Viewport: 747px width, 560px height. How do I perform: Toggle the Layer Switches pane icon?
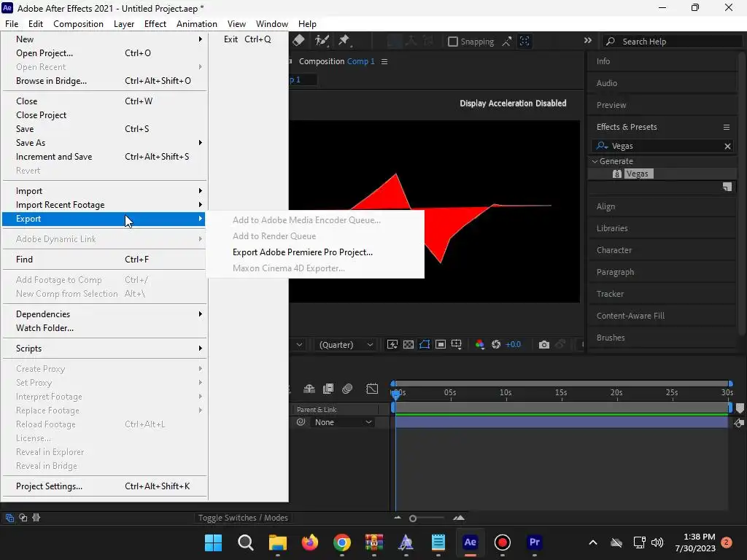pos(9,518)
